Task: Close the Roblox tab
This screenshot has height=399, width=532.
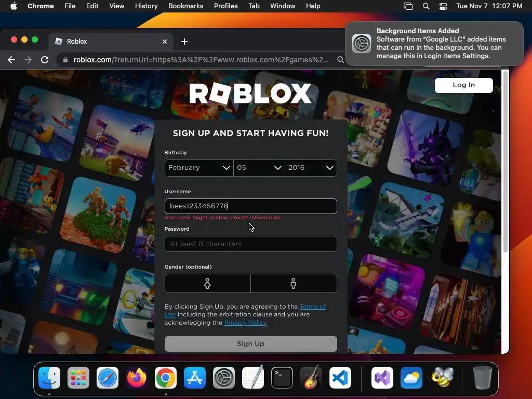Action: pyautogui.click(x=165, y=42)
